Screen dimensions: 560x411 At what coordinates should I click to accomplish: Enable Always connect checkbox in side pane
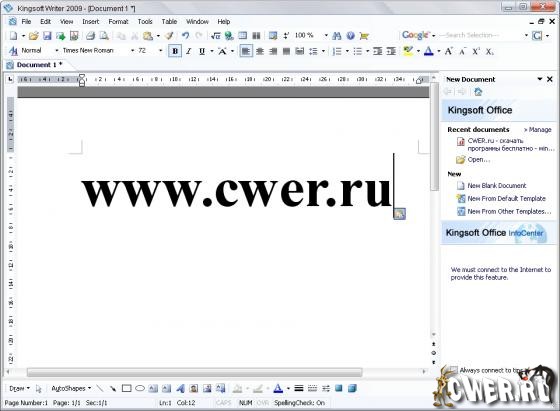tap(454, 370)
